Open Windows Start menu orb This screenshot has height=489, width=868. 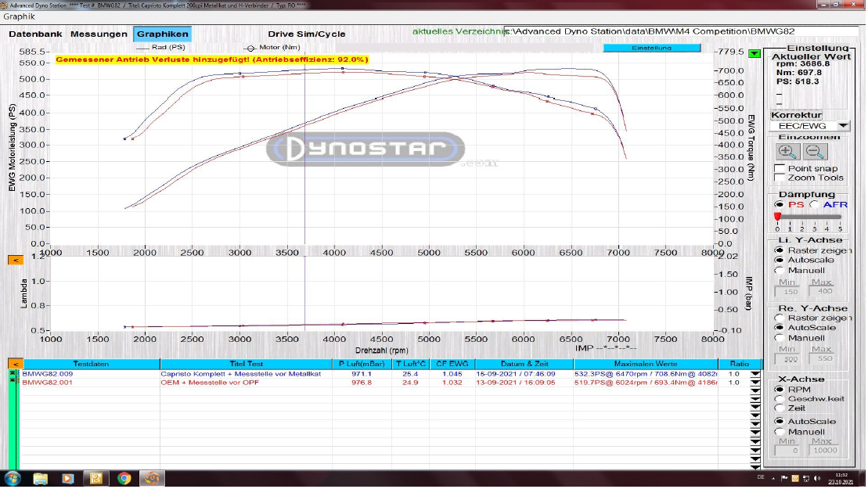click(13, 478)
